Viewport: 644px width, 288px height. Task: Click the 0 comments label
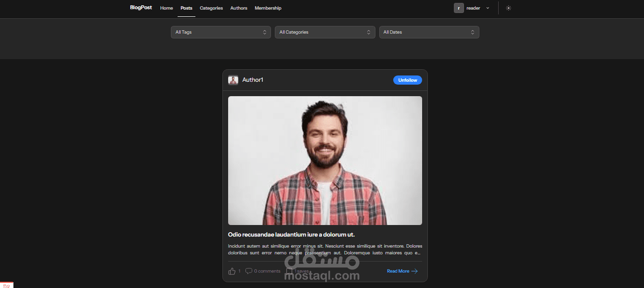[x=267, y=271]
